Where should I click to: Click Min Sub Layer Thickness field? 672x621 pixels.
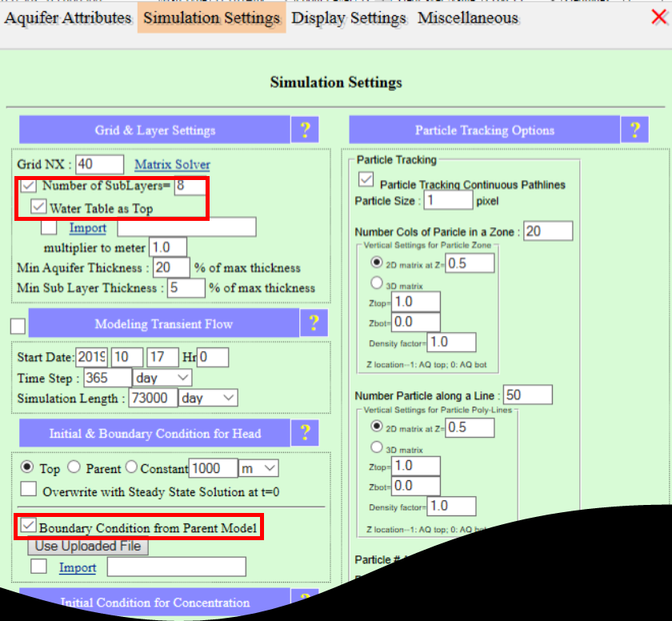click(186, 287)
